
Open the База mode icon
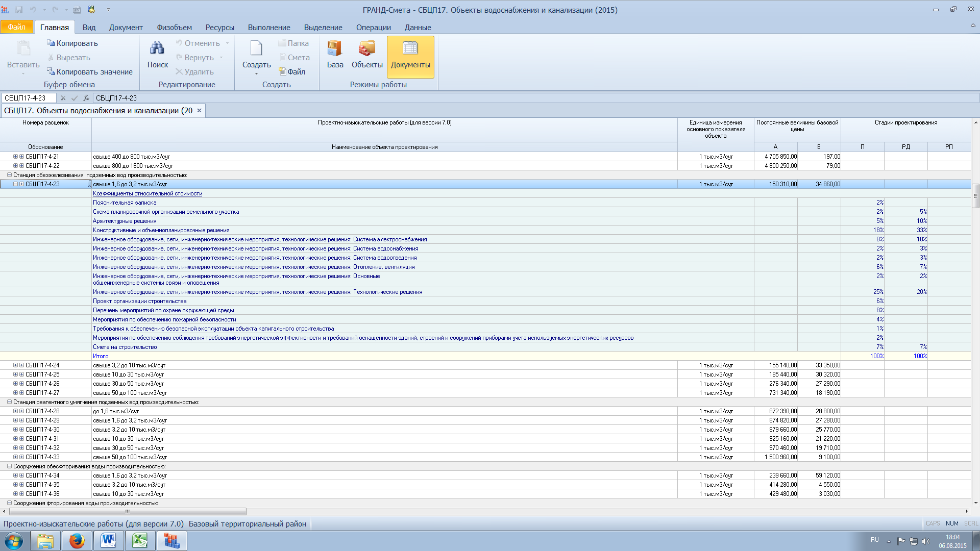[335, 49]
